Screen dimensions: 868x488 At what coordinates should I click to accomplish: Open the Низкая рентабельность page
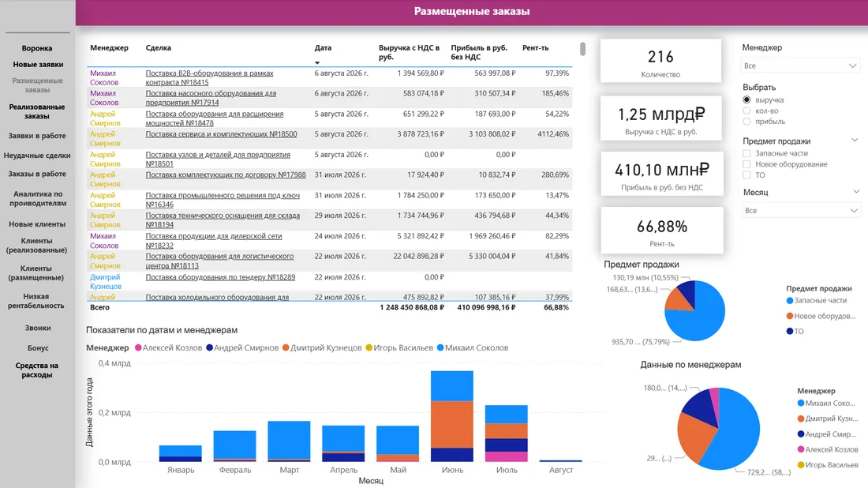point(36,301)
